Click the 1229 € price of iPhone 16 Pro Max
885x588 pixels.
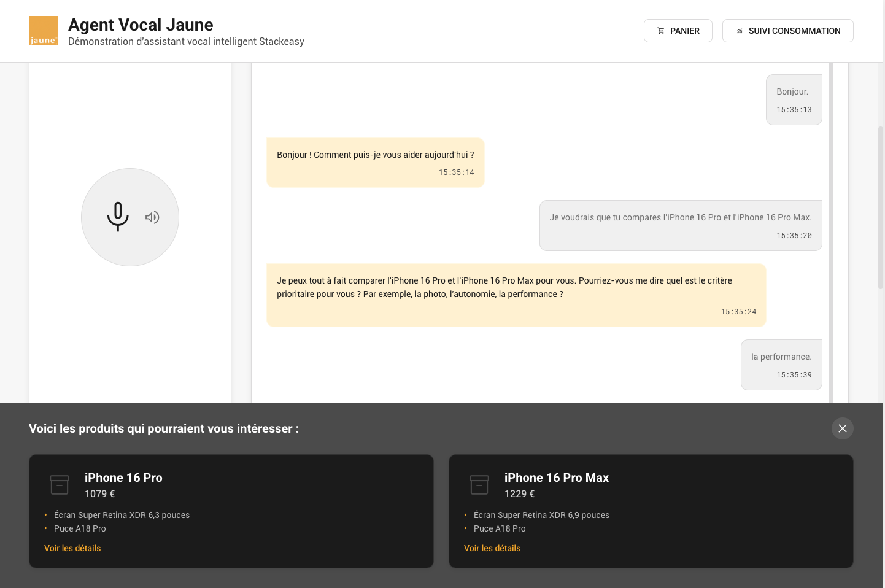[519, 493]
